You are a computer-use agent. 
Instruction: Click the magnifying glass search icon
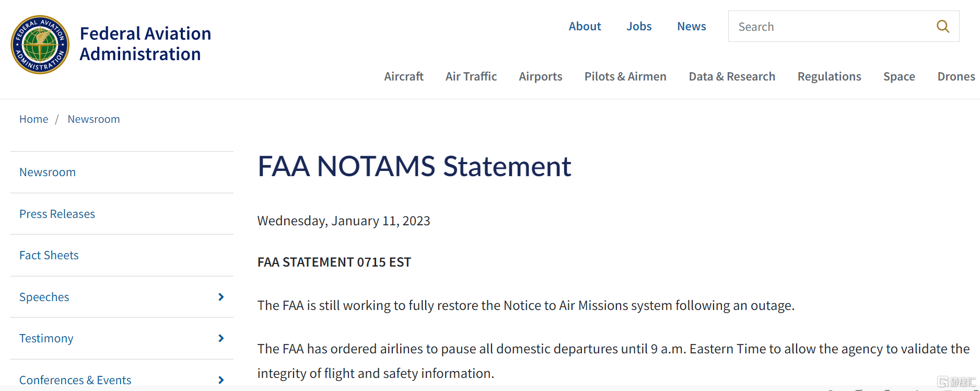click(943, 26)
